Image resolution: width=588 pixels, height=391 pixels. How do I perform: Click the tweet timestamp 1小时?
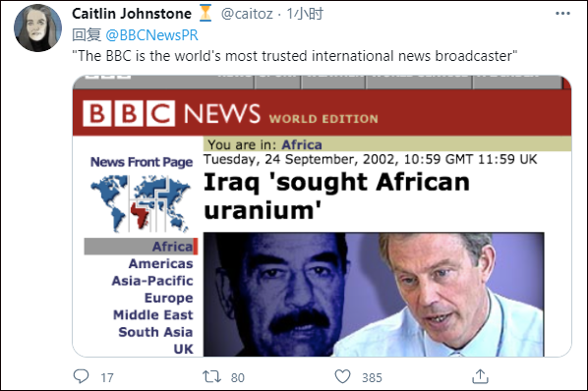pos(305,14)
